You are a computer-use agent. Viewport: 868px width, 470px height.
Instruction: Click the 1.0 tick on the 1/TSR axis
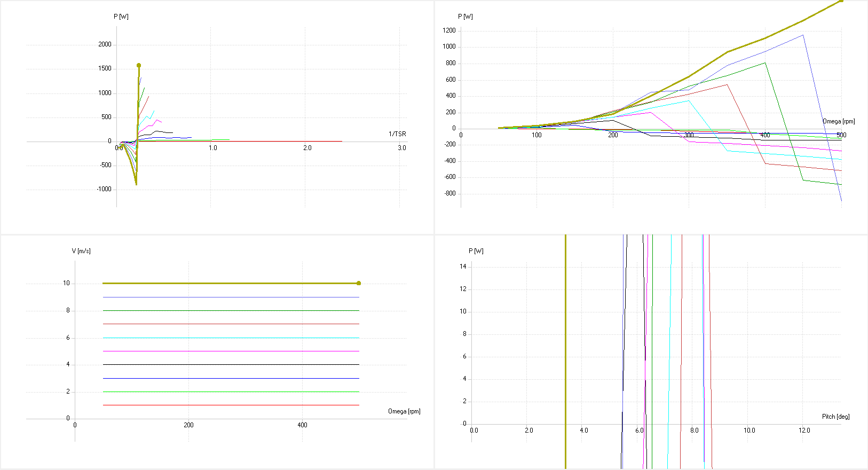[212, 148]
